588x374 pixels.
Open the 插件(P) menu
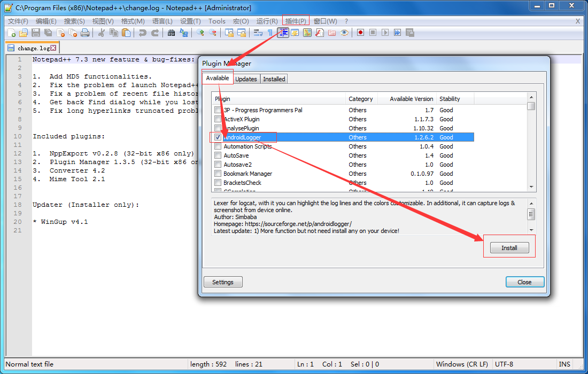(x=296, y=21)
